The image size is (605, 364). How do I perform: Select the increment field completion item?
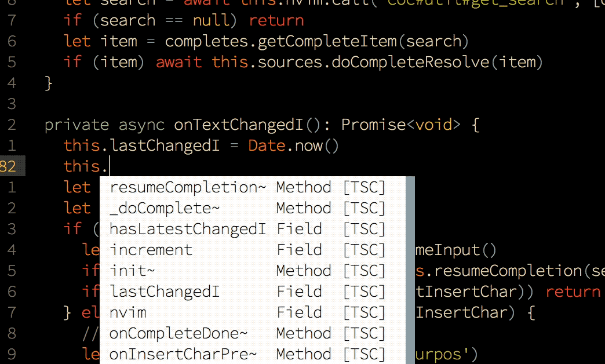click(151, 250)
